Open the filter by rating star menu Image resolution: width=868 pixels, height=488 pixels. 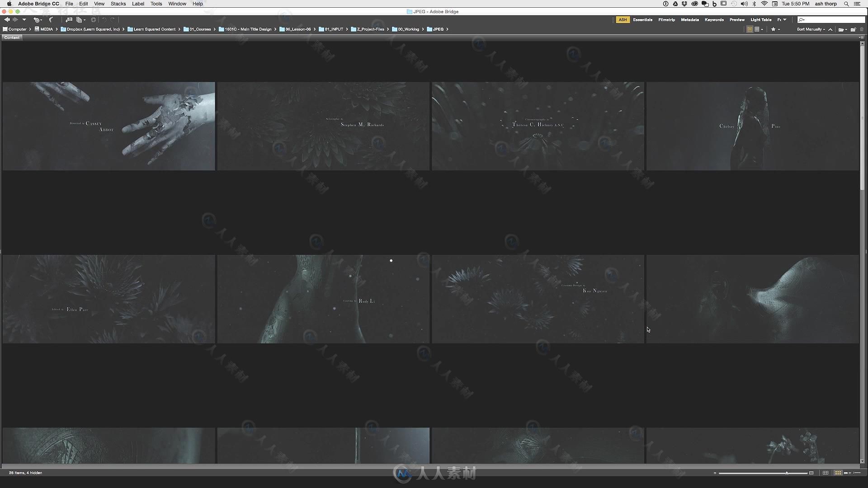(775, 29)
